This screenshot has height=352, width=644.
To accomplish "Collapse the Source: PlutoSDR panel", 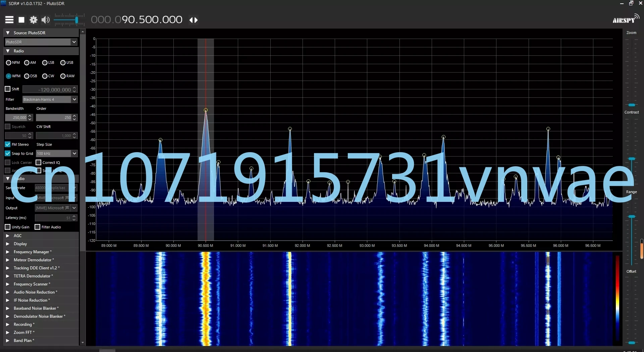I will point(8,33).
